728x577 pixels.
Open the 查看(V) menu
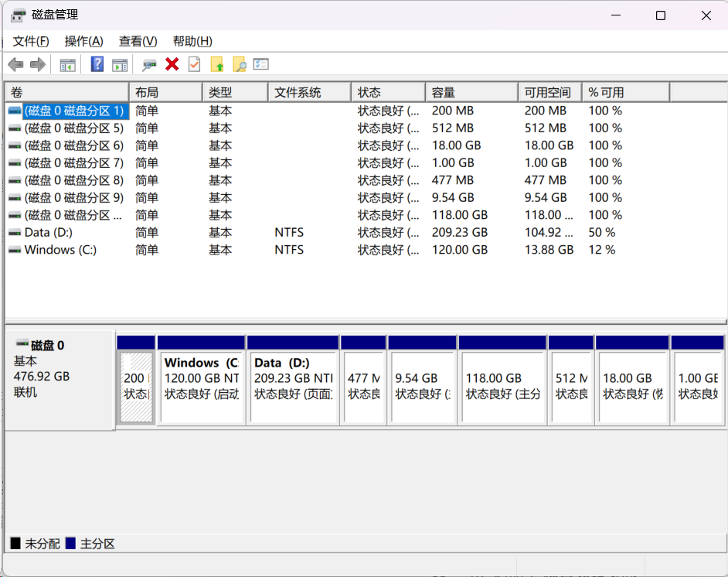138,41
